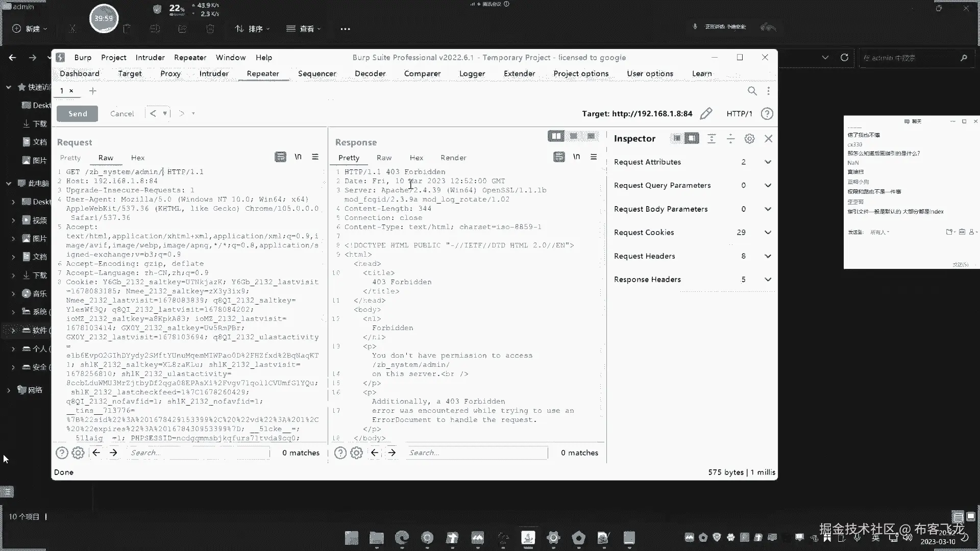980x551 pixels.
Task: Expand the Response Headers section
Action: tap(768, 280)
